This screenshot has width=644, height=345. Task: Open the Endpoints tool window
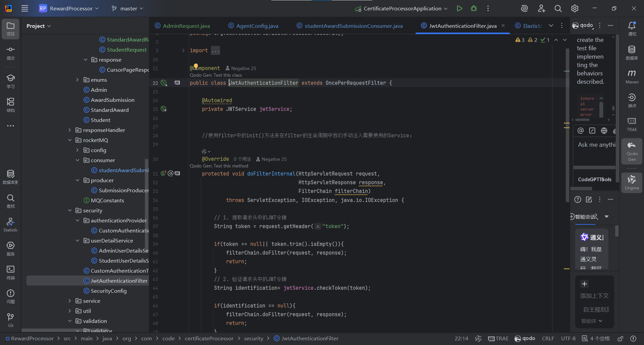(x=632, y=100)
